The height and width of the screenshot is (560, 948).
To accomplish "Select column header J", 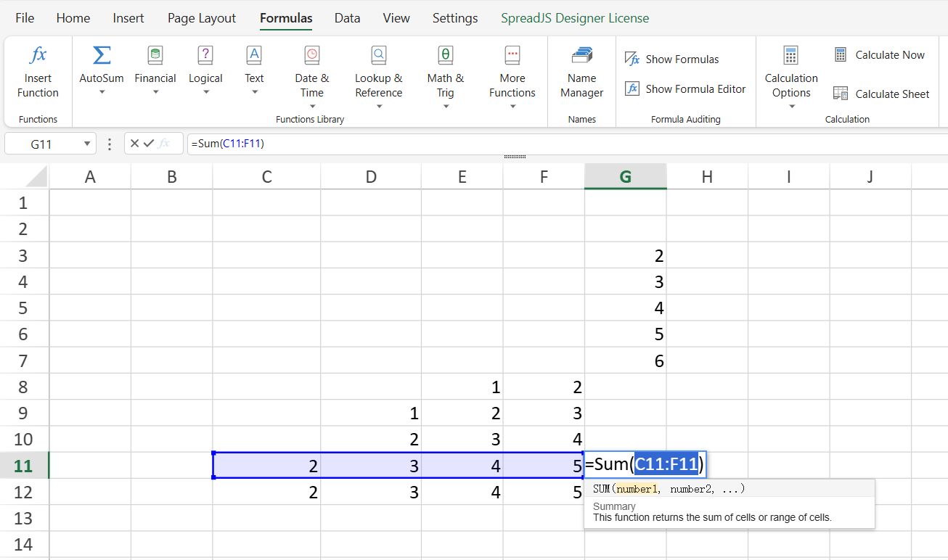I will click(870, 176).
